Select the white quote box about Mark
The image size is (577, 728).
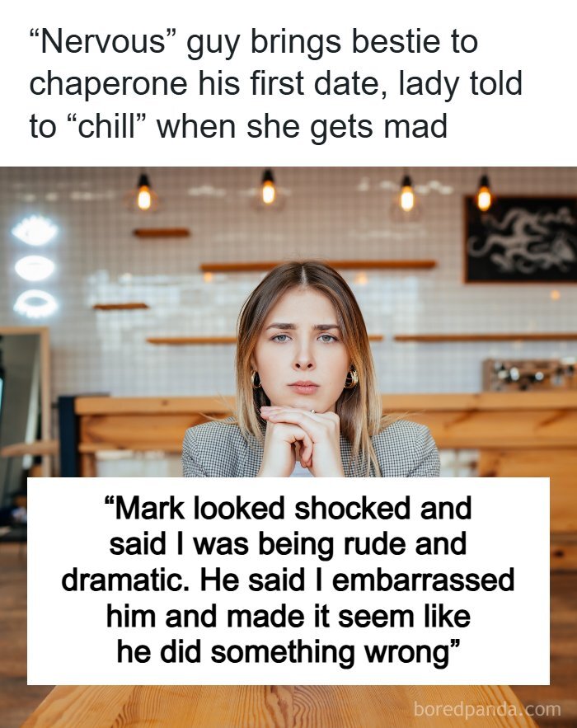[288, 580]
